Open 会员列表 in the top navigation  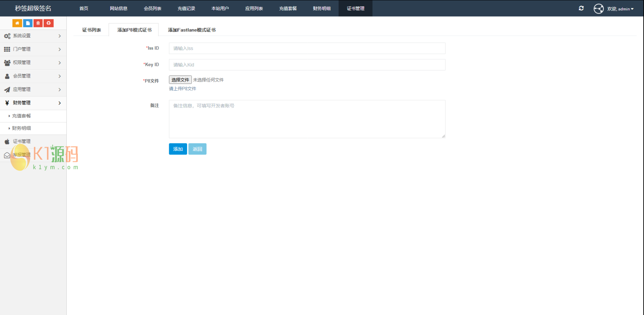152,8
